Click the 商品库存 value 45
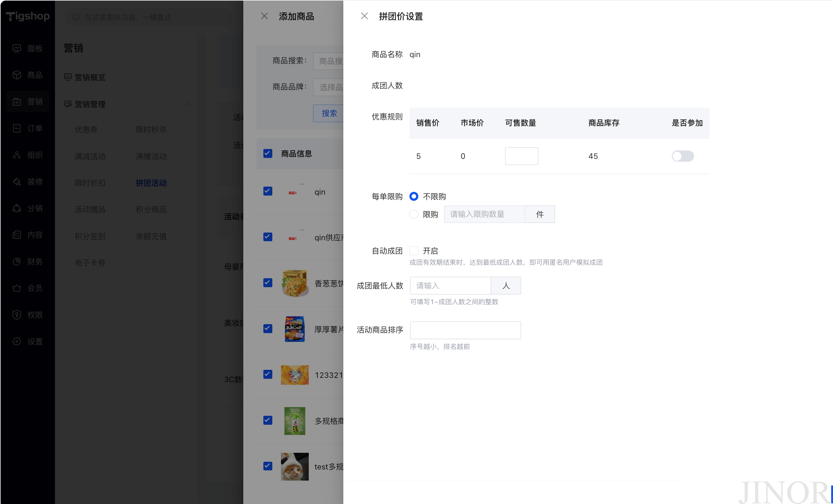The width and height of the screenshot is (833, 504). (593, 156)
